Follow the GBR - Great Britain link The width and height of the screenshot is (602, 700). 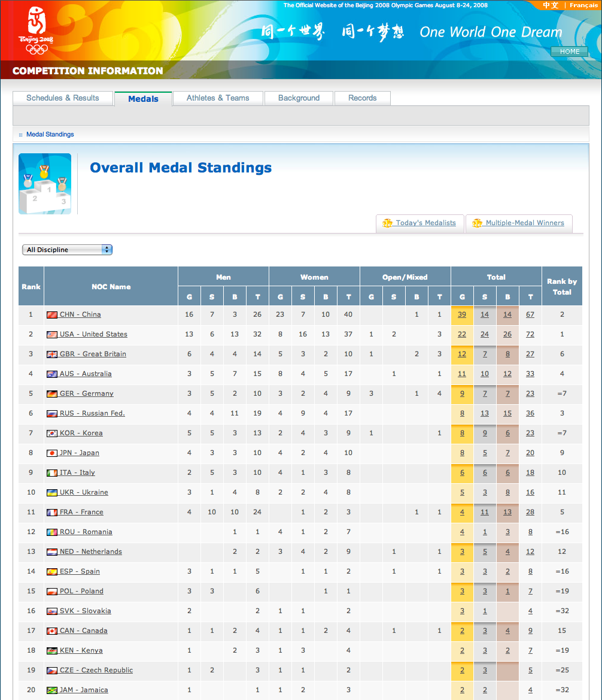(91, 354)
